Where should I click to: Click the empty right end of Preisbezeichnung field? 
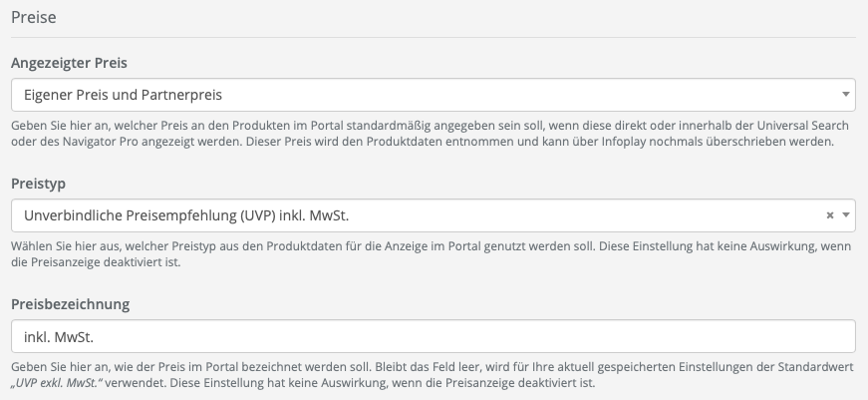point(797,335)
